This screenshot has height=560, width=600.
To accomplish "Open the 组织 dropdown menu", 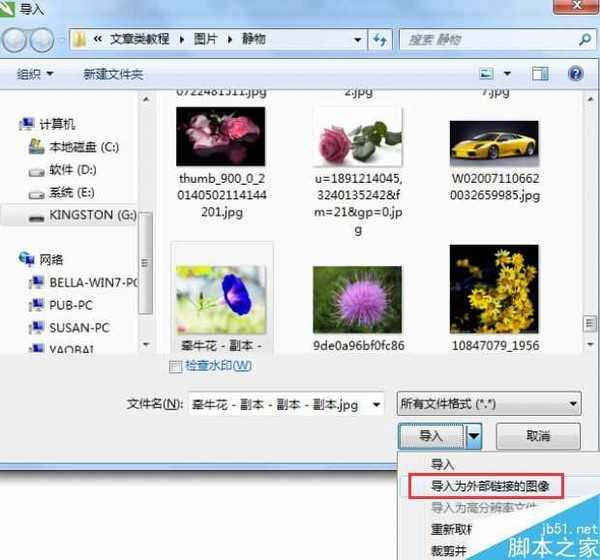I will pos(36,74).
